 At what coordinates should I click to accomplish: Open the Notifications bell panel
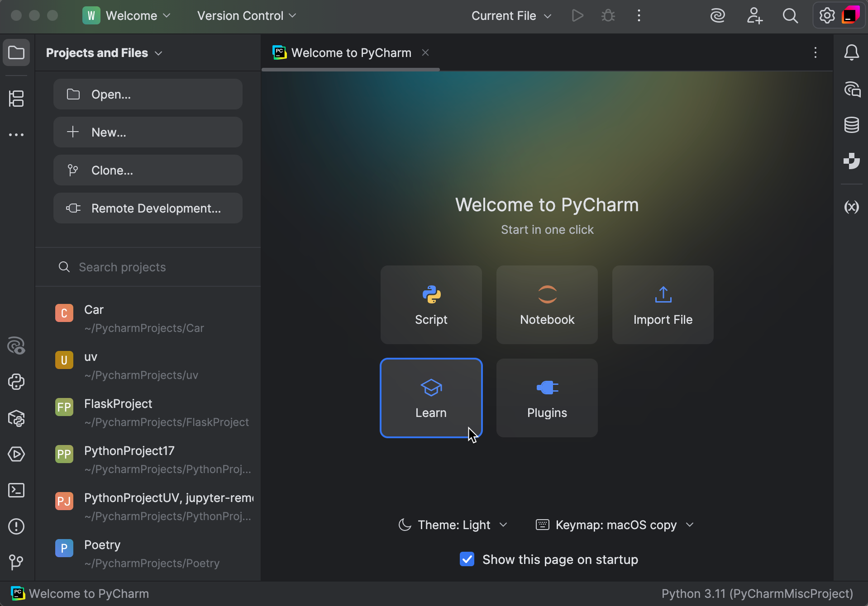[x=852, y=52]
